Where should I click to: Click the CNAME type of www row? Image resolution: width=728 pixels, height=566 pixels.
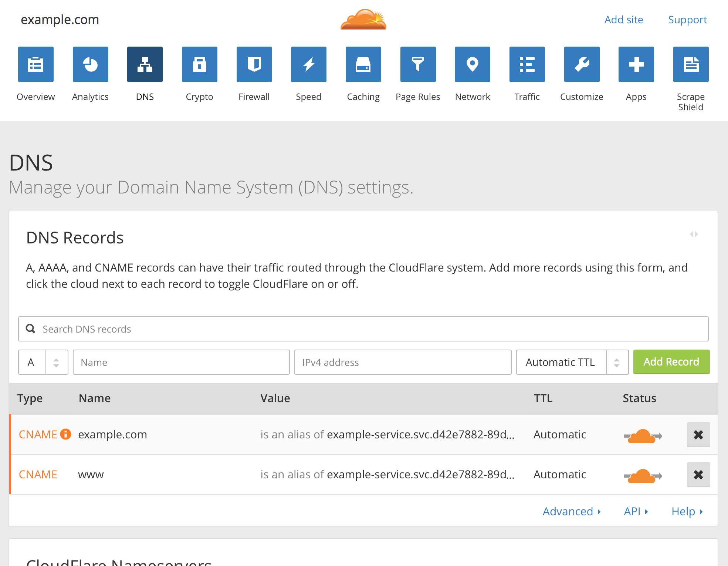coord(38,474)
